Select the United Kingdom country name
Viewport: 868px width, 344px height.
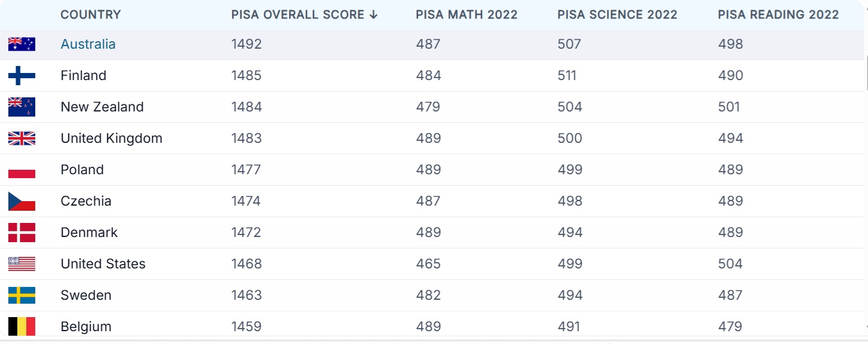(112, 138)
